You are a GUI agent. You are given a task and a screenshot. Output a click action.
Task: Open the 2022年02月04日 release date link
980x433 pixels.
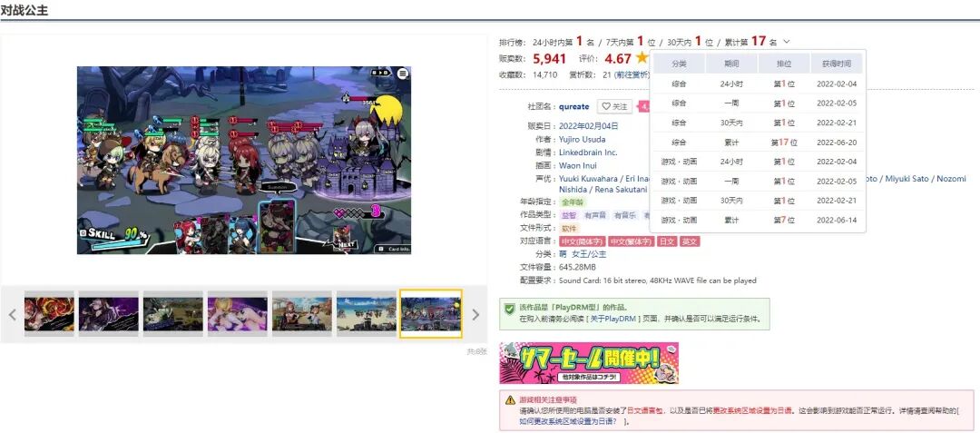point(587,125)
